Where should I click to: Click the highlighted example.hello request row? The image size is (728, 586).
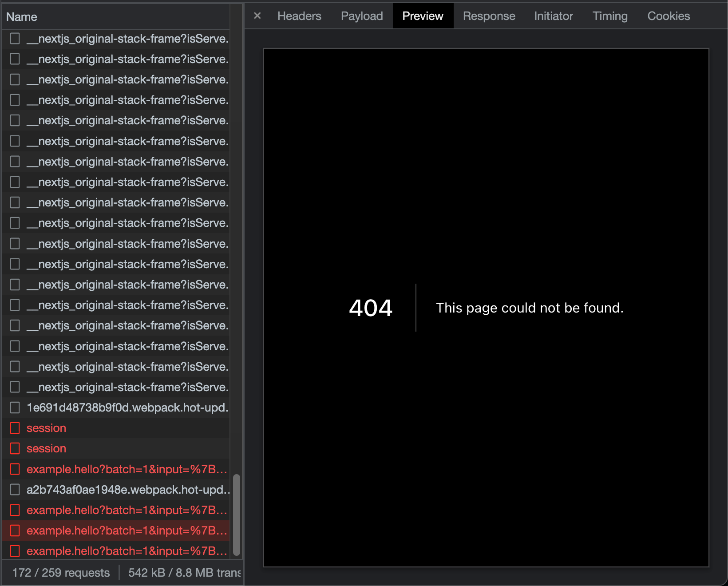(116, 531)
